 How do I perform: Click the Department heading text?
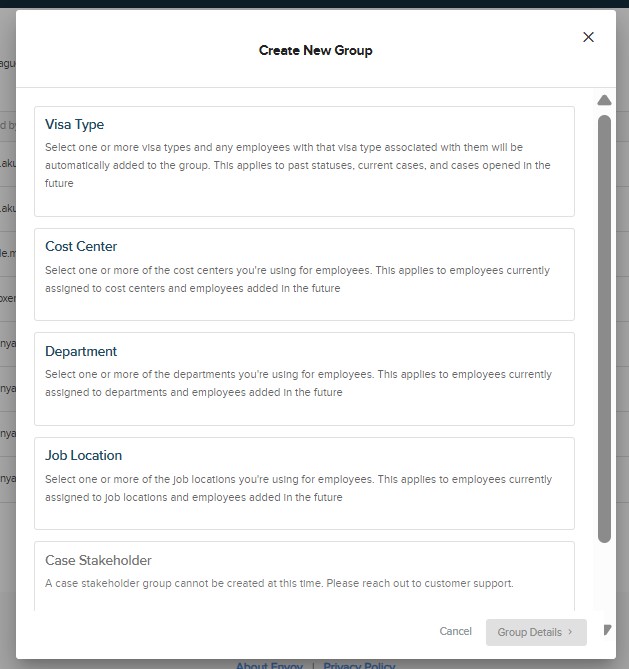click(x=81, y=352)
